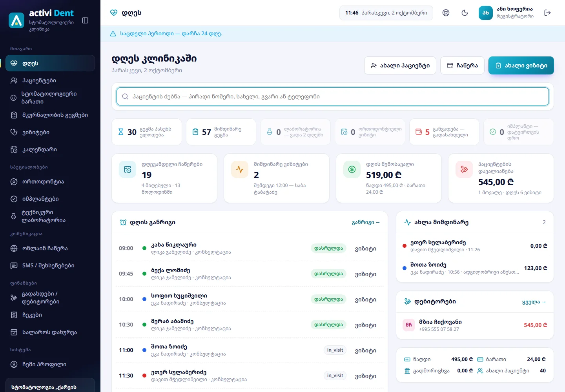565x392 pixels.
Task: Open 'სტომატოლოგიური ბარათი' in the sidebar
Action: (x=50, y=98)
